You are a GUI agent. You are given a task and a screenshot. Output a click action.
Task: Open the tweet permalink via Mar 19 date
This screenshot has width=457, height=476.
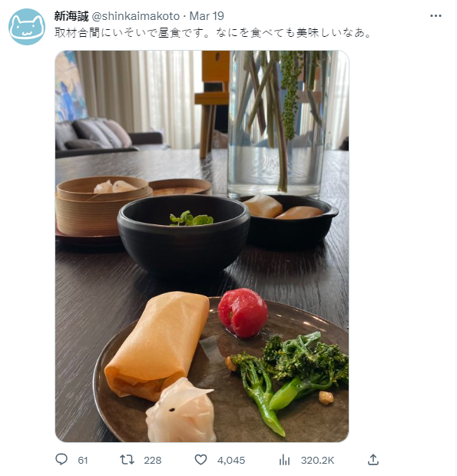click(x=207, y=16)
